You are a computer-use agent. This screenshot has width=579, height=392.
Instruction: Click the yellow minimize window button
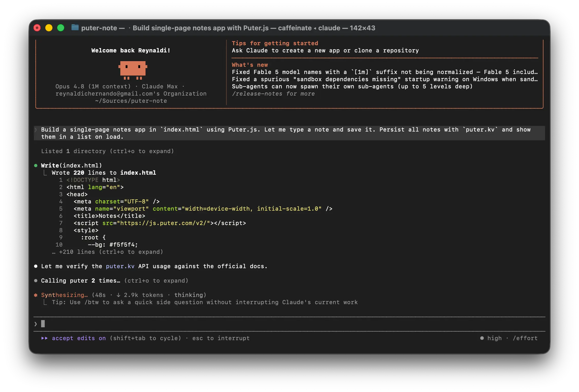tap(49, 28)
